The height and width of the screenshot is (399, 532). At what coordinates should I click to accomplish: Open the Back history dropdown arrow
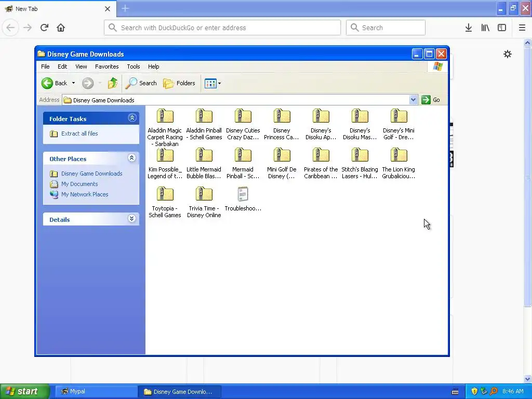click(73, 83)
